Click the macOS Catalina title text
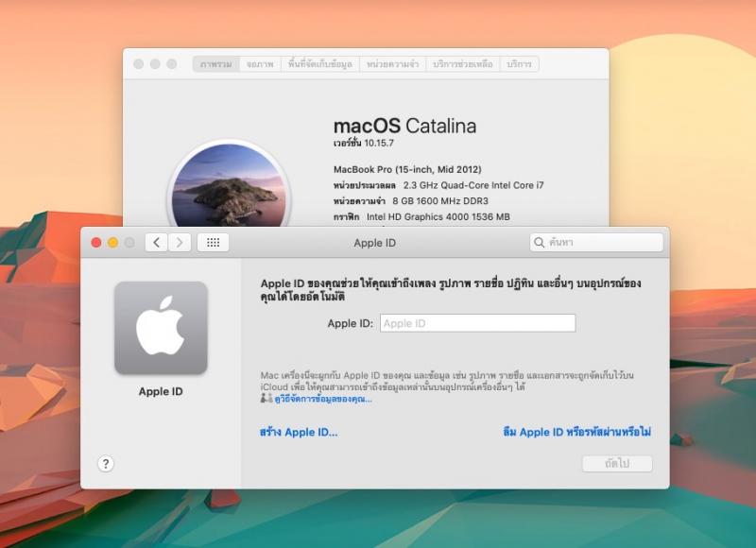This screenshot has width=756, height=548. click(x=405, y=126)
